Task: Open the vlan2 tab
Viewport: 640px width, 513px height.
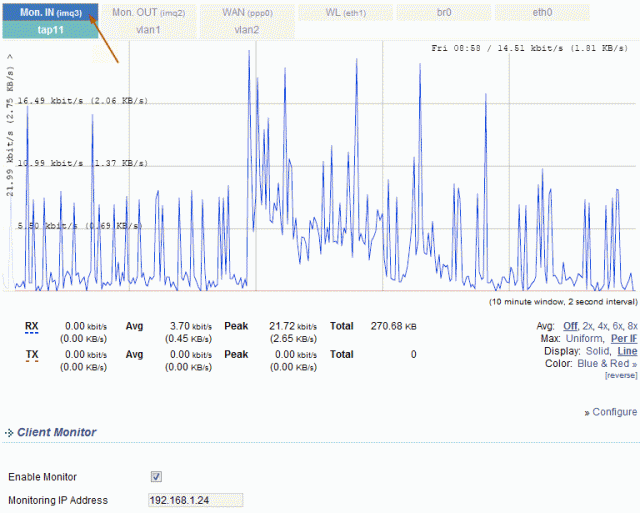Action: [x=247, y=30]
